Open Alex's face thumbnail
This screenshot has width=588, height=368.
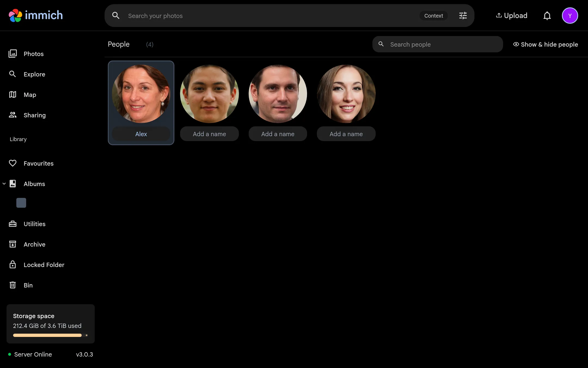(141, 94)
